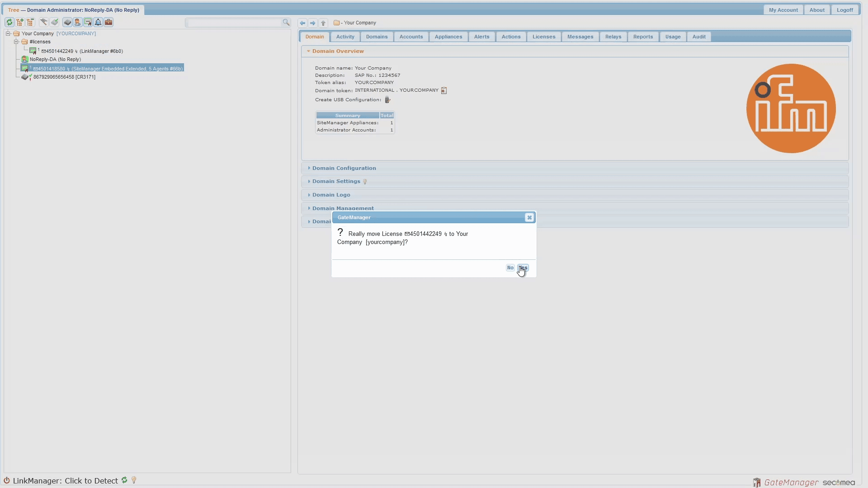The width and height of the screenshot is (868, 488).
Task: Toggle the appliances filter icon in toolbar
Action: [67, 22]
